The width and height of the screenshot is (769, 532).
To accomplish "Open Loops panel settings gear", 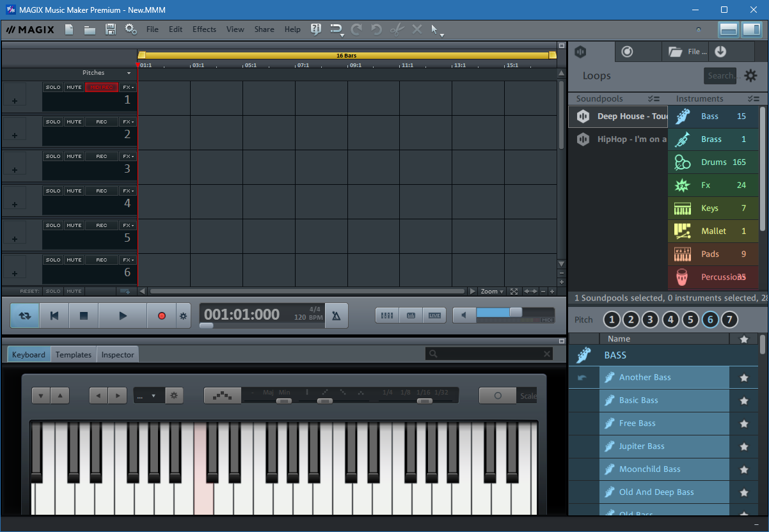I will click(750, 75).
